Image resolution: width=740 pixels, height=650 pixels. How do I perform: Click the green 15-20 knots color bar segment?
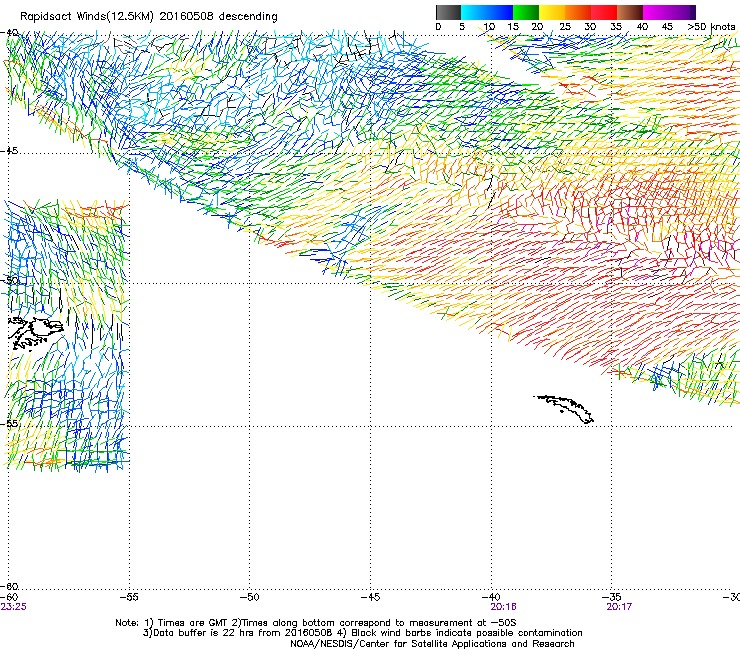[526, 12]
